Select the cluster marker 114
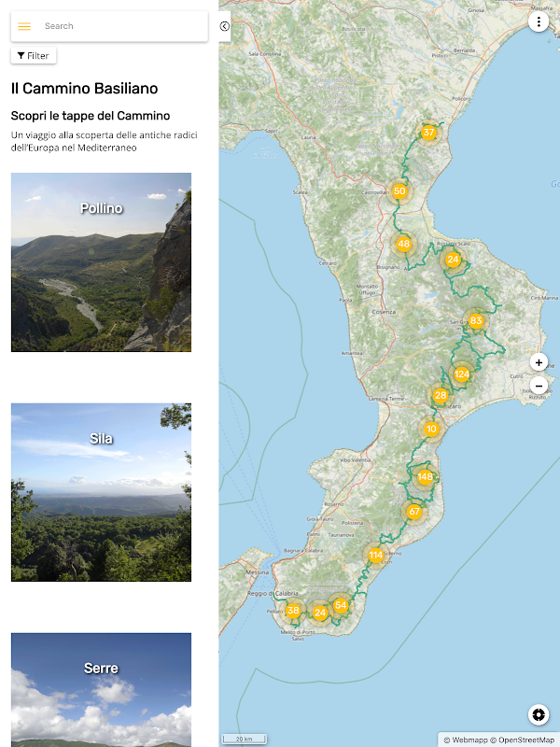 [376, 555]
